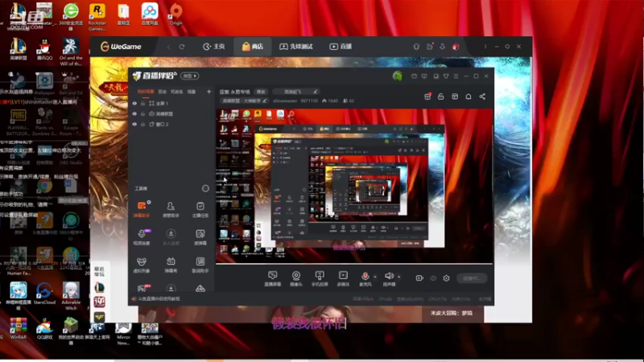Click the WeGame back arrow
The image size is (644, 362).
(x=169, y=47)
